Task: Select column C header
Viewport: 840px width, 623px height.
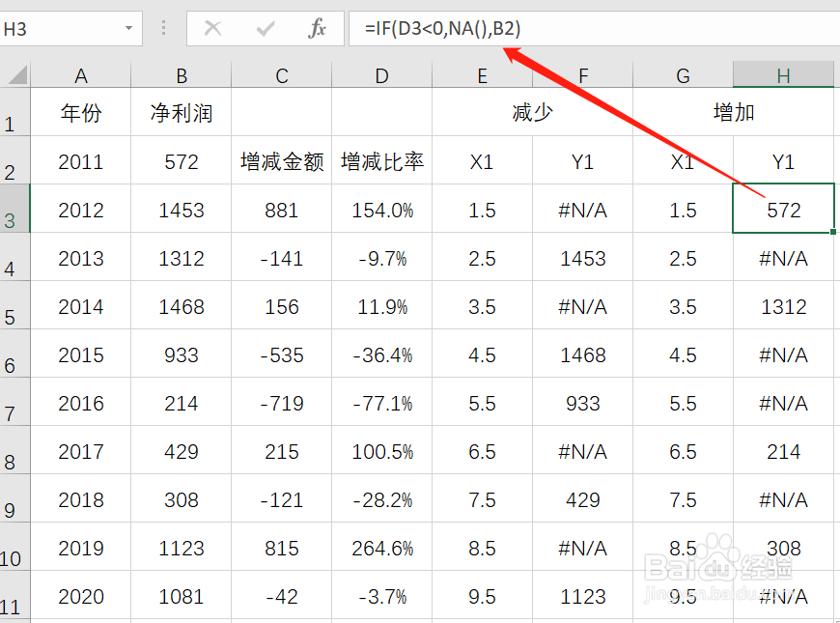Action: (x=281, y=75)
